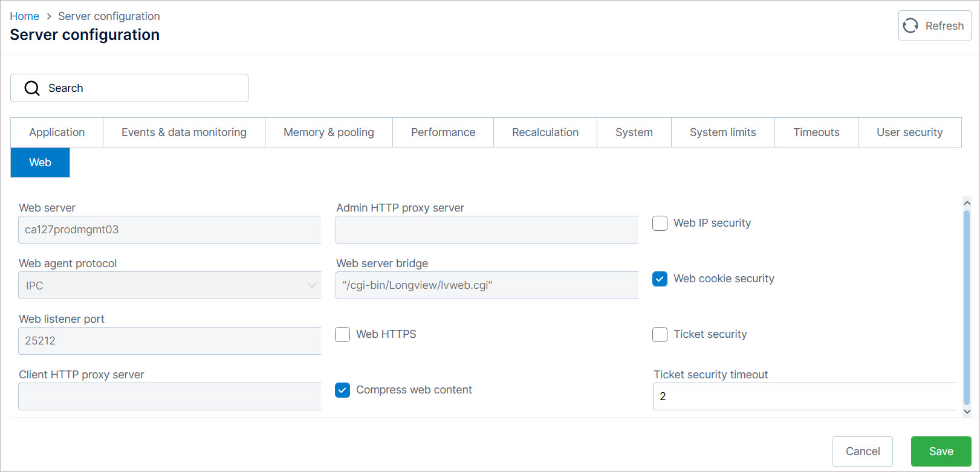Click the breadcrumb chevron after Home
The image size is (980, 472).
tap(49, 16)
